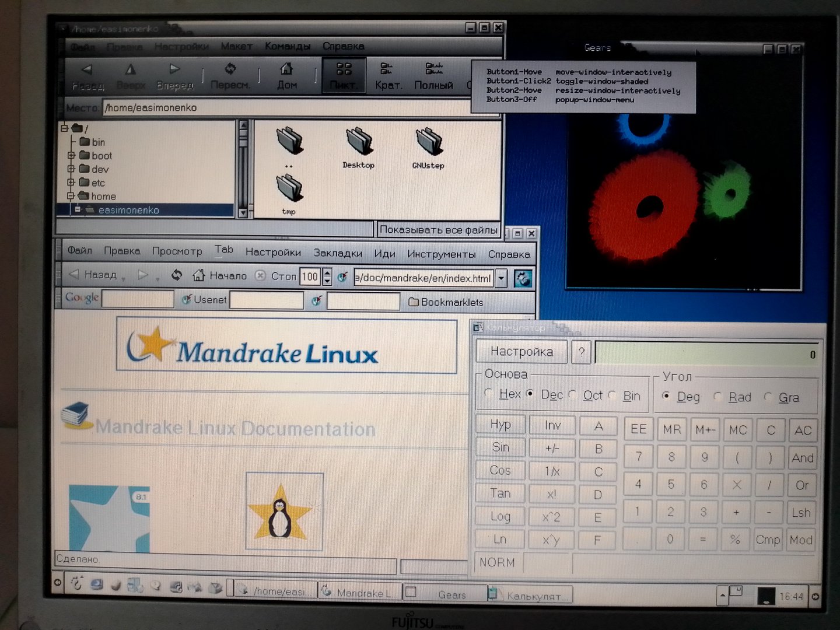Open the Справка menu in file manager
Viewport: 840px width, 630px height.
tap(344, 46)
